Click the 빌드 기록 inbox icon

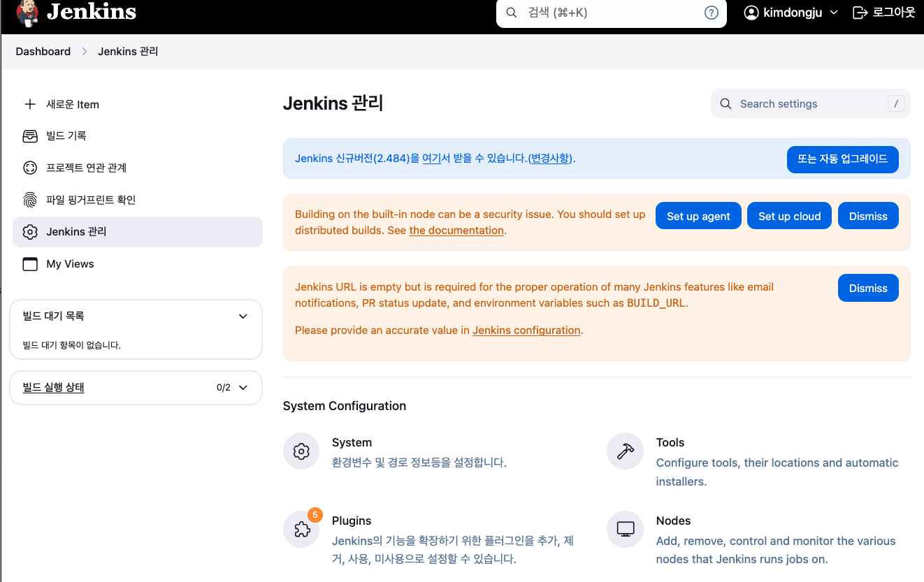point(30,136)
